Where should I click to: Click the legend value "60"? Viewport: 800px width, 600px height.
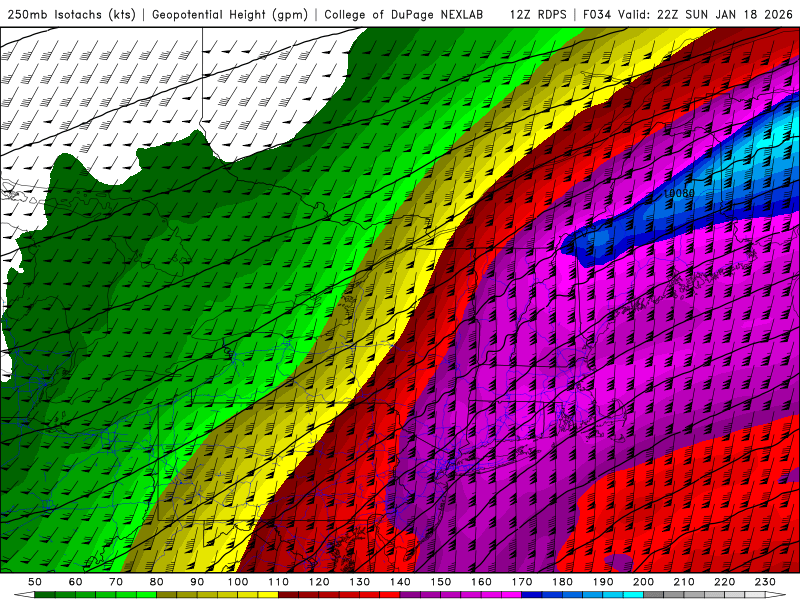[x=75, y=582]
